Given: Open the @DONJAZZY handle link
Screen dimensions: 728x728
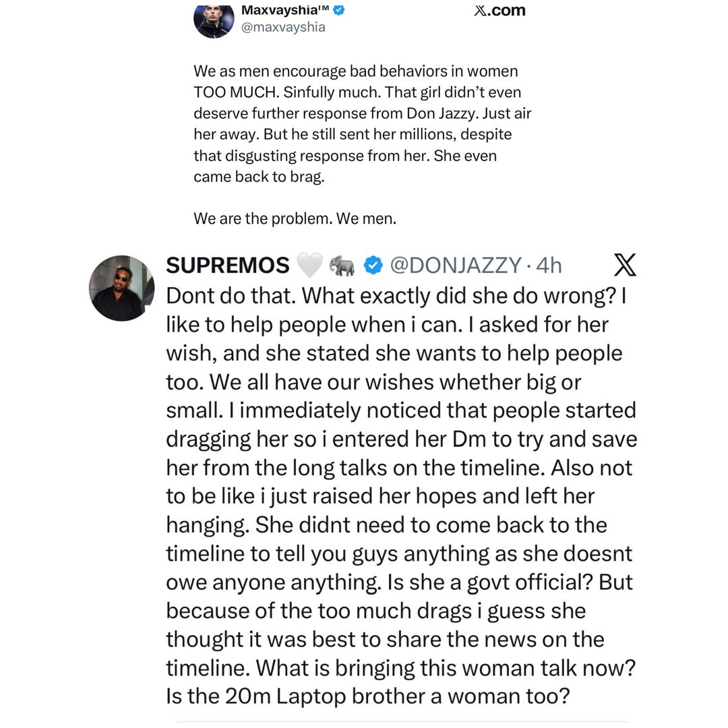Looking at the screenshot, I should click(456, 266).
